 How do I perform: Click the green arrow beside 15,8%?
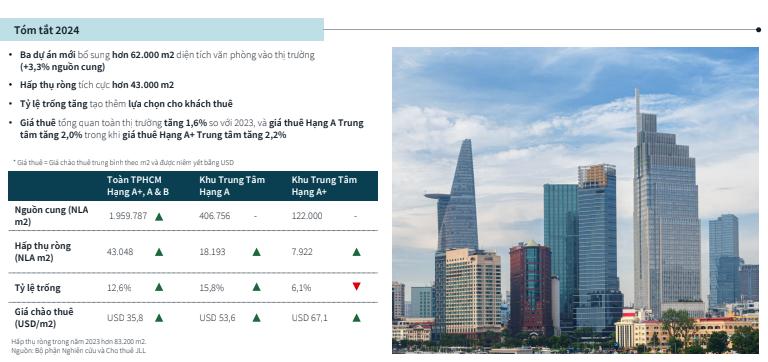[256, 287]
